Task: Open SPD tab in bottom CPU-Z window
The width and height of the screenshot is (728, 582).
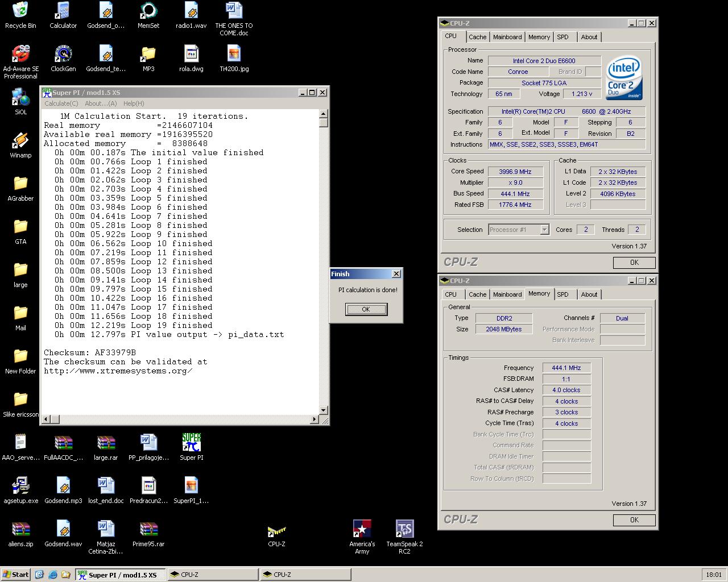Action: [562, 294]
